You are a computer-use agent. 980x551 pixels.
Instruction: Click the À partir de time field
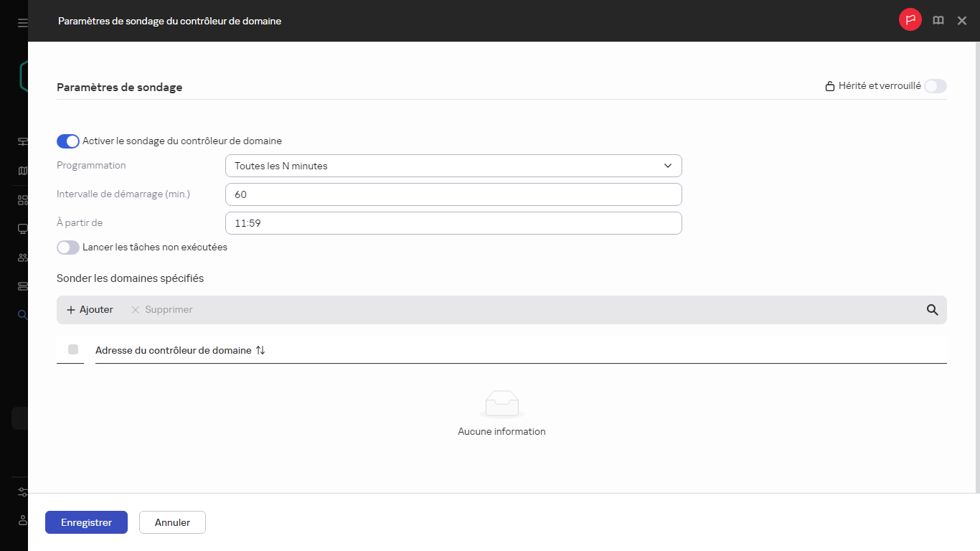(453, 223)
